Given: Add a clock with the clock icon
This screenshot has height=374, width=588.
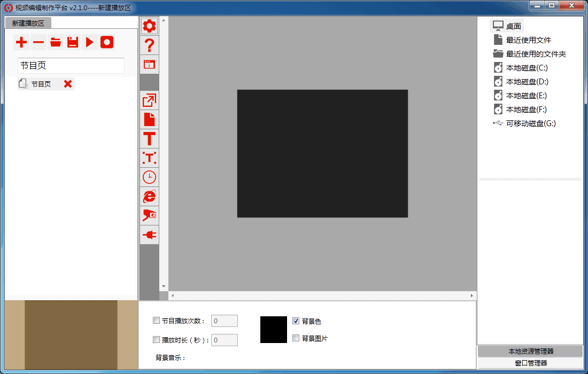Looking at the screenshot, I should (x=149, y=177).
